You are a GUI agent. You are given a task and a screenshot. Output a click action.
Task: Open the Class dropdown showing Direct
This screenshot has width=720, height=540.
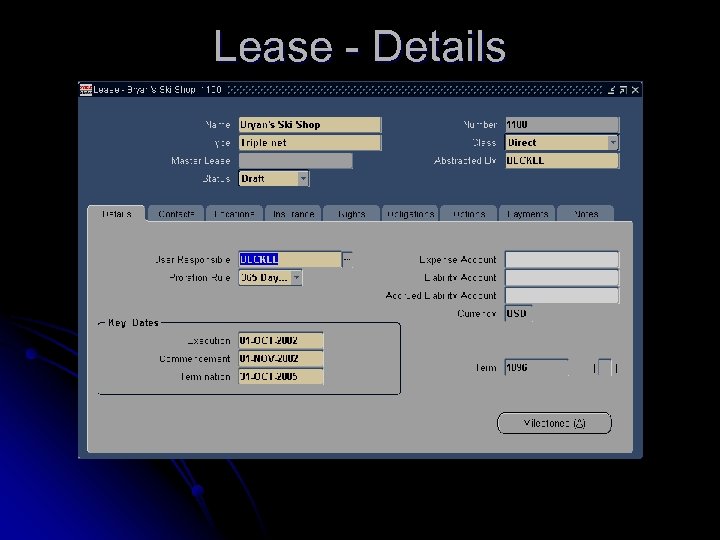pyautogui.click(x=562, y=143)
